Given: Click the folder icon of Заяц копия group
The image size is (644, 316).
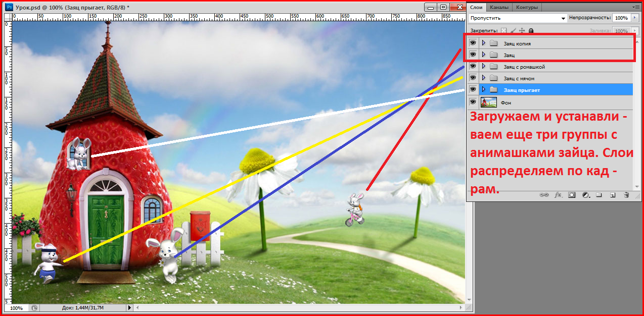Looking at the screenshot, I should 494,43.
